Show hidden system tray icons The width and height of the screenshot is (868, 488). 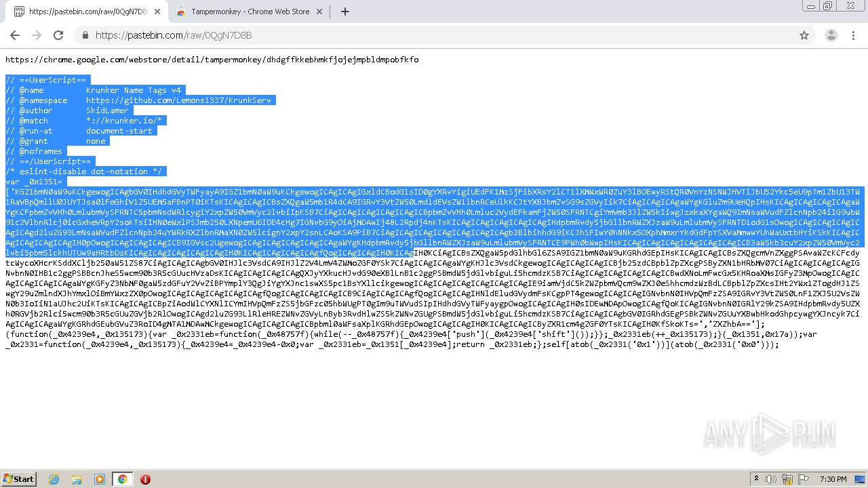[756, 479]
